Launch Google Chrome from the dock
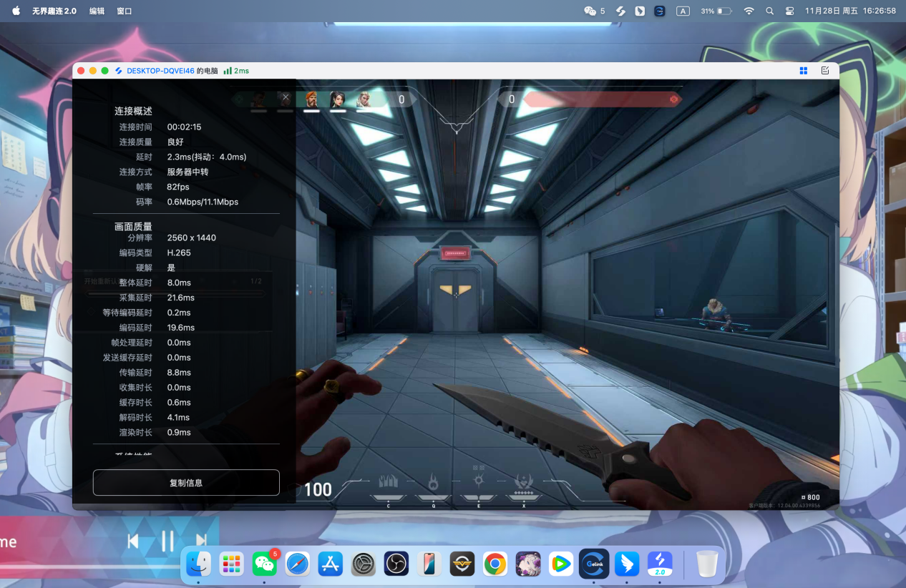This screenshot has height=588, width=906. [495, 564]
